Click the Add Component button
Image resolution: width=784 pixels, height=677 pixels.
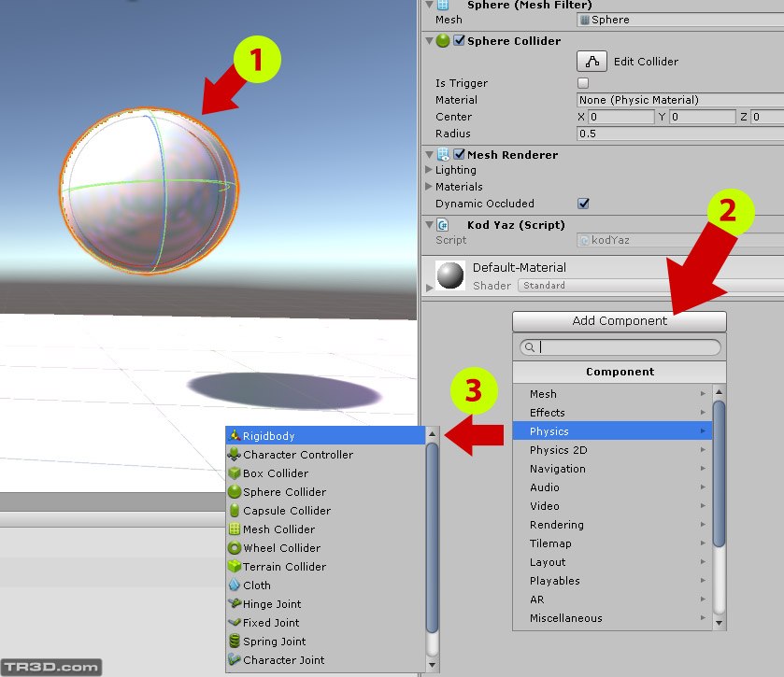pyautogui.click(x=619, y=321)
